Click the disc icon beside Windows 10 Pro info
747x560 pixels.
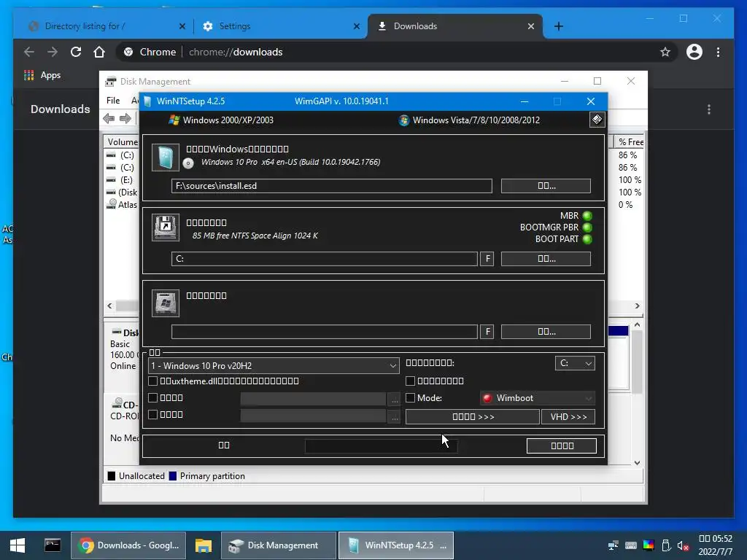coord(188,163)
